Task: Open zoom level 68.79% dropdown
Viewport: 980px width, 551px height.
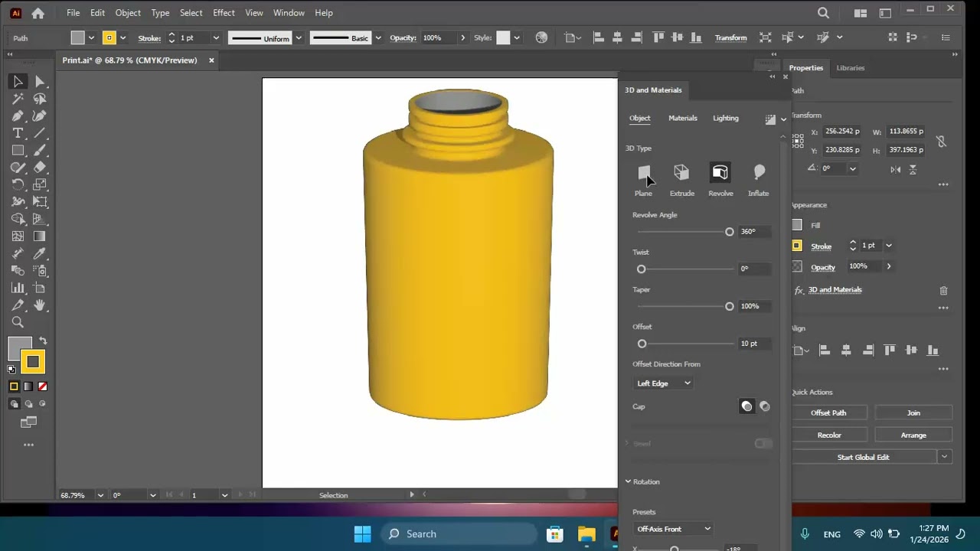Action: [100, 495]
